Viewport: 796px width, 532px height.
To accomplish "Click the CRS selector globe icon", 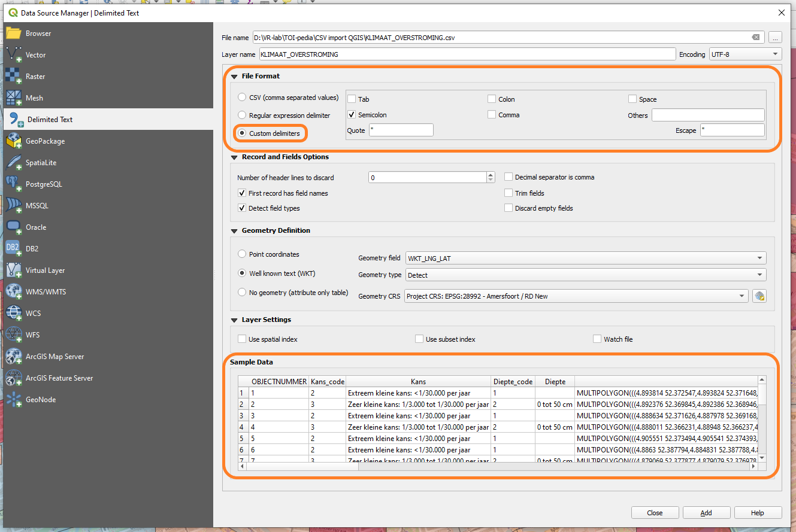I will point(759,296).
